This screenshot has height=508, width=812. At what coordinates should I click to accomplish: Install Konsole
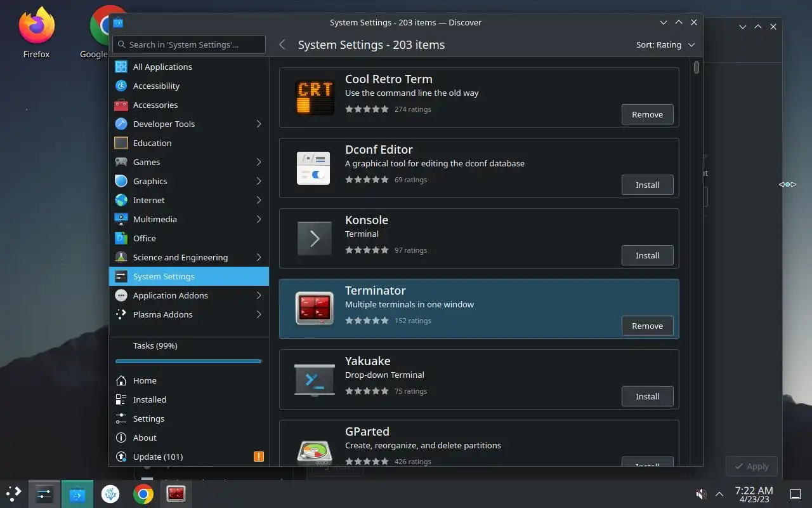(x=647, y=255)
